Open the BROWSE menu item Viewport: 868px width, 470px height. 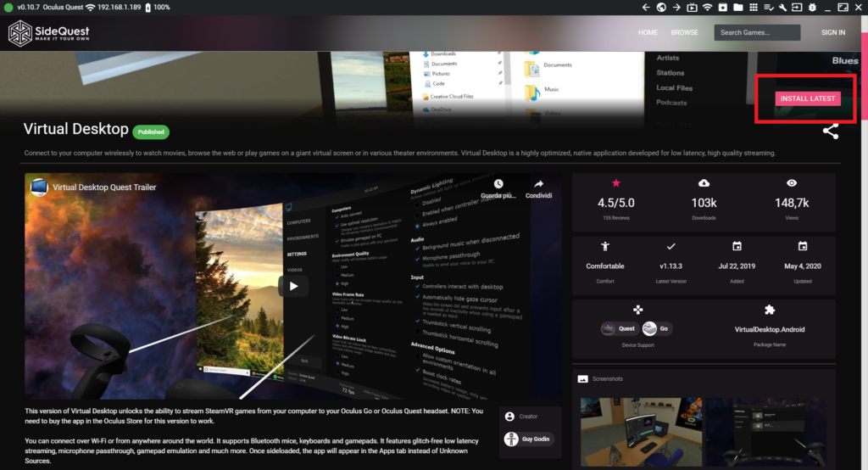click(x=684, y=33)
